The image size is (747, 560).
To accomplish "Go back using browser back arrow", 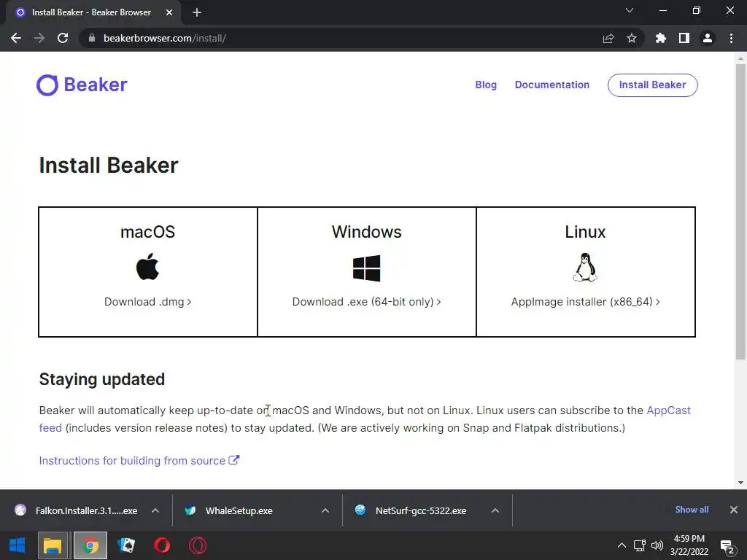I will click(x=16, y=38).
